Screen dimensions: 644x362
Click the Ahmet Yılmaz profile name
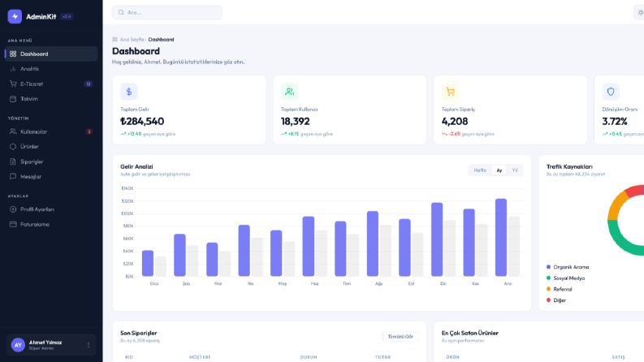(x=45, y=343)
